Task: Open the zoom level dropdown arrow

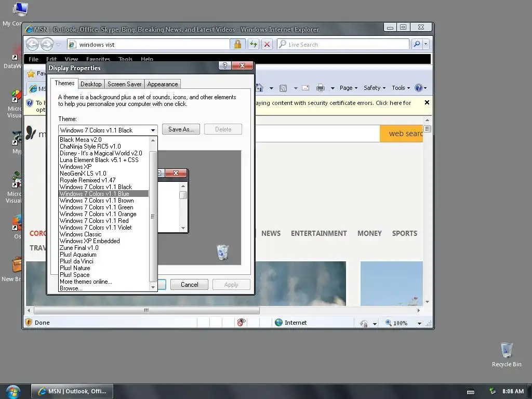Action: click(419, 323)
